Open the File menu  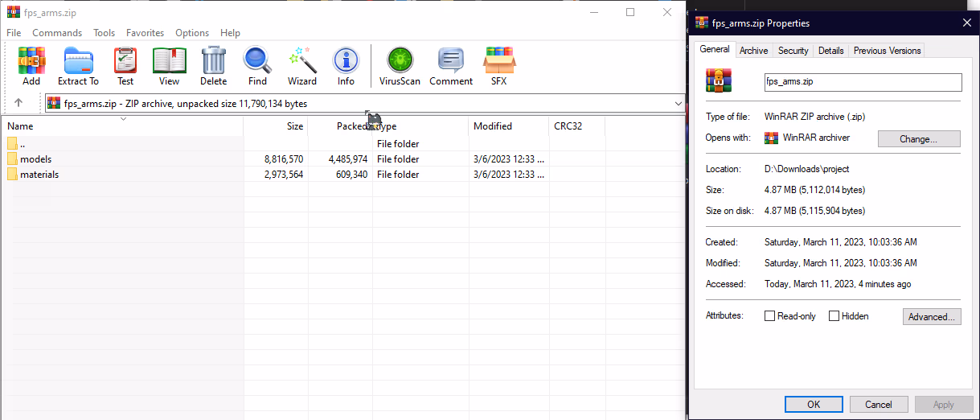14,33
